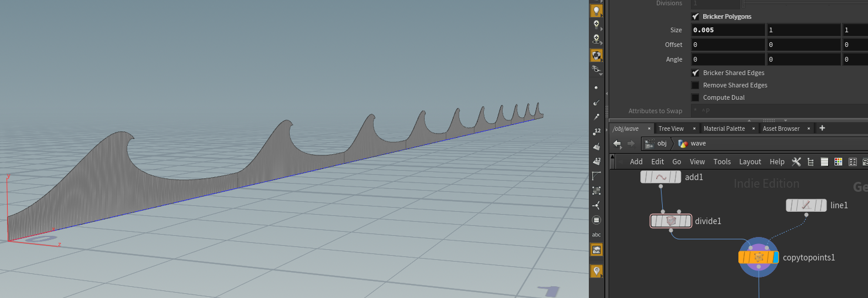Click the Offset Y field
Image resolution: width=868 pixels, height=298 pixels.
(x=803, y=45)
